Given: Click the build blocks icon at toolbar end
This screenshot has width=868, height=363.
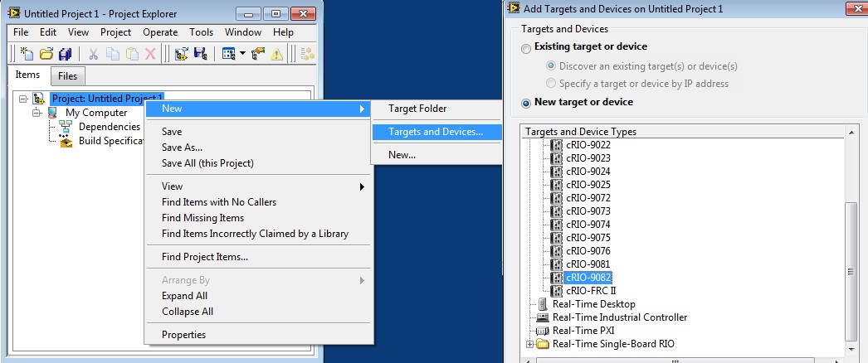Looking at the screenshot, I should pos(307,54).
